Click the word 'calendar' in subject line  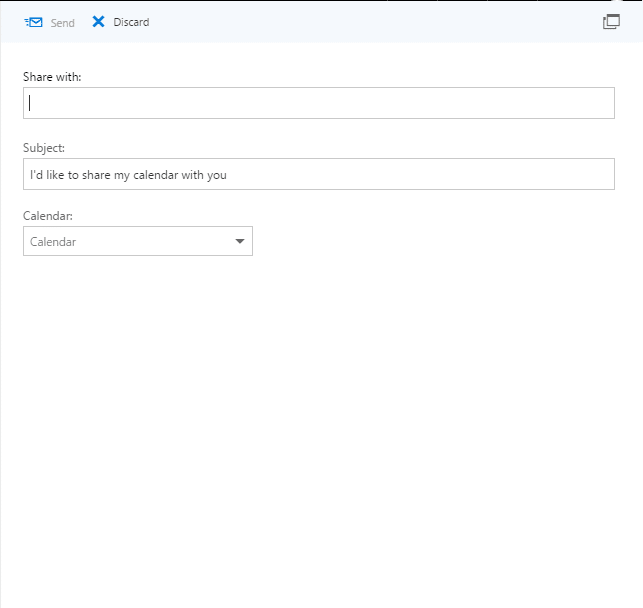(x=156, y=175)
